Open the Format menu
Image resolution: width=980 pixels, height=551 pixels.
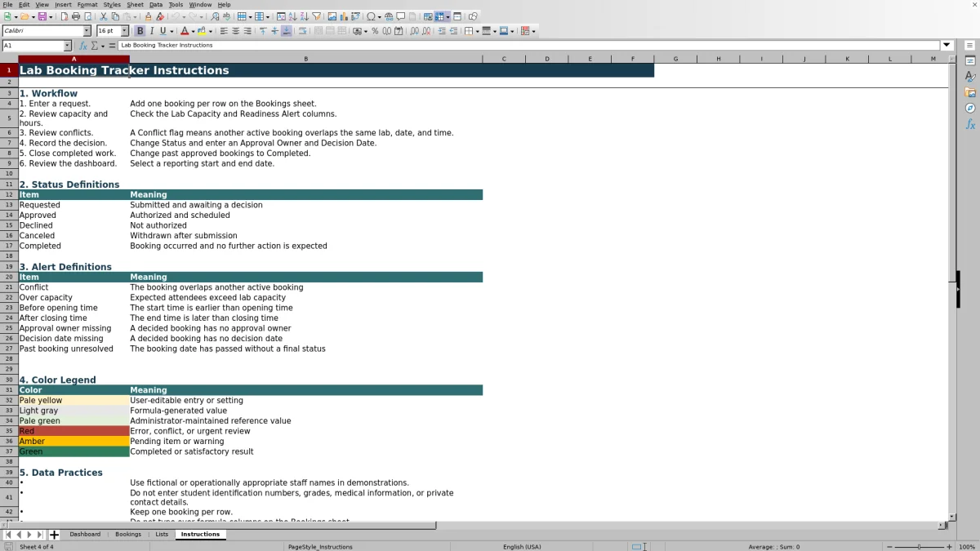[x=87, y=4]
